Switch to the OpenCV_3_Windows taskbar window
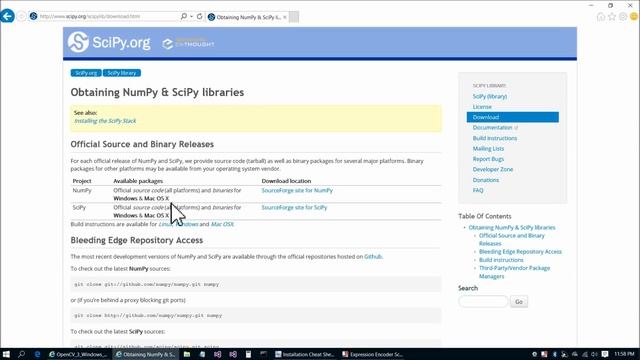The width and height of the screenshot is (640, 360). click(x=78, y=354)
